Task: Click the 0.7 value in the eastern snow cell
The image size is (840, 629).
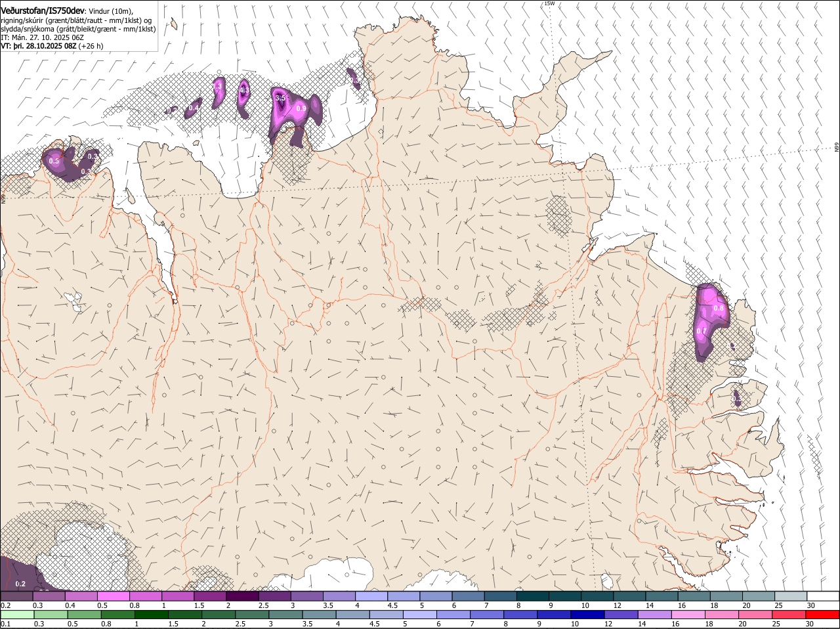Action: click(x=702, y=331)
